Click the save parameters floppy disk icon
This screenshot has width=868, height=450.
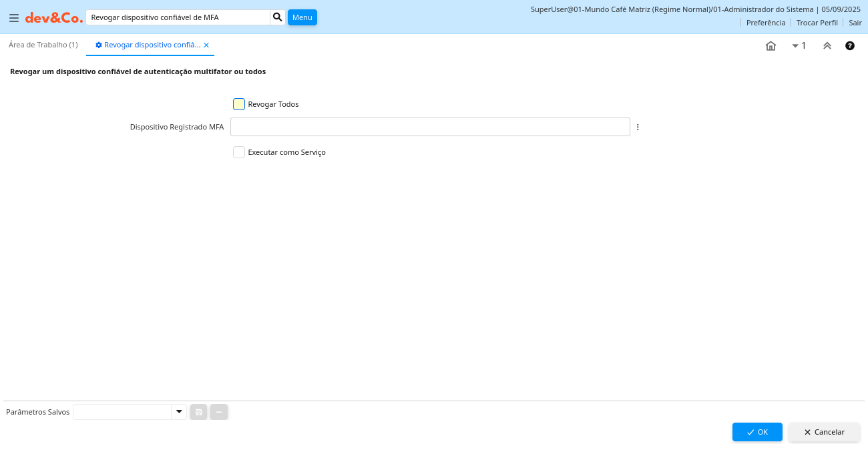click(198, 412)
